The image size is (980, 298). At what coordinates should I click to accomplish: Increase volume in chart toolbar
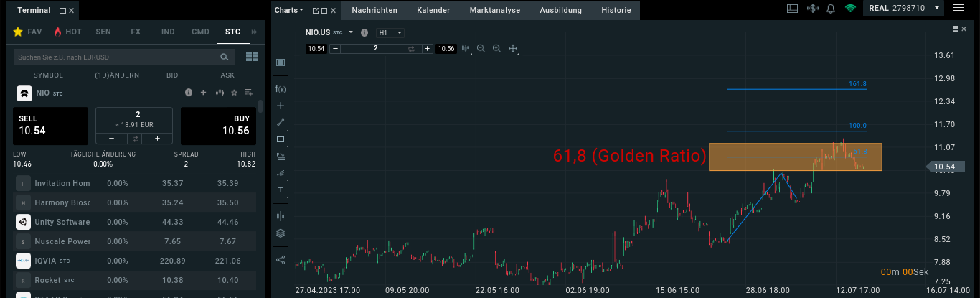[428, 48]
